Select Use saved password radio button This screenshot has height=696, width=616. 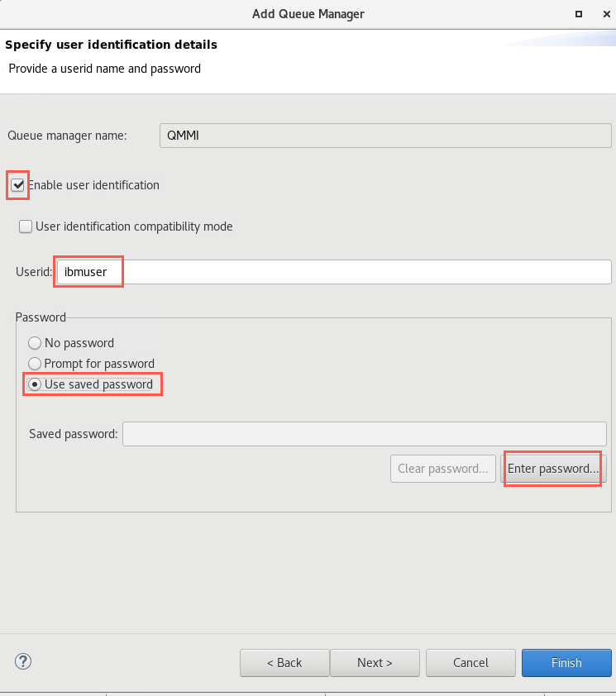click(x=35, y=384)
